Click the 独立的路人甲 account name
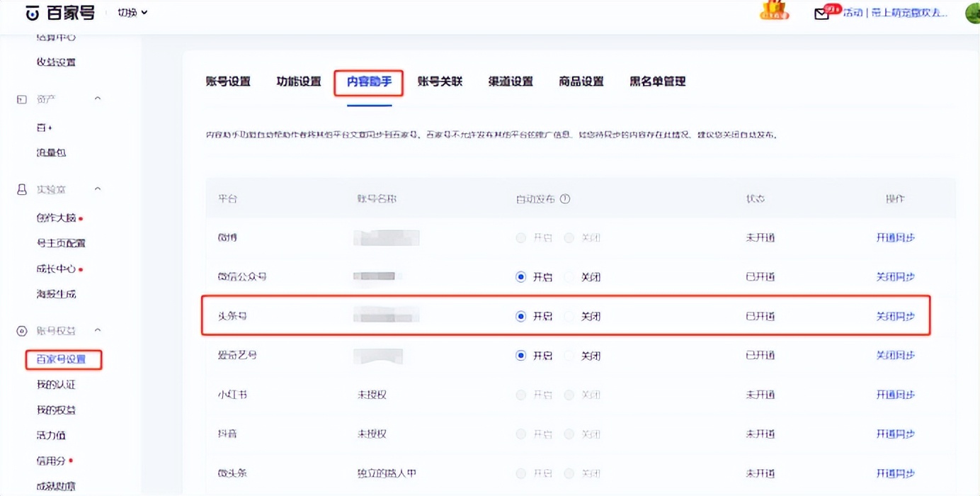Viewport: 980px width, 496px height. (x=387, y=473)
